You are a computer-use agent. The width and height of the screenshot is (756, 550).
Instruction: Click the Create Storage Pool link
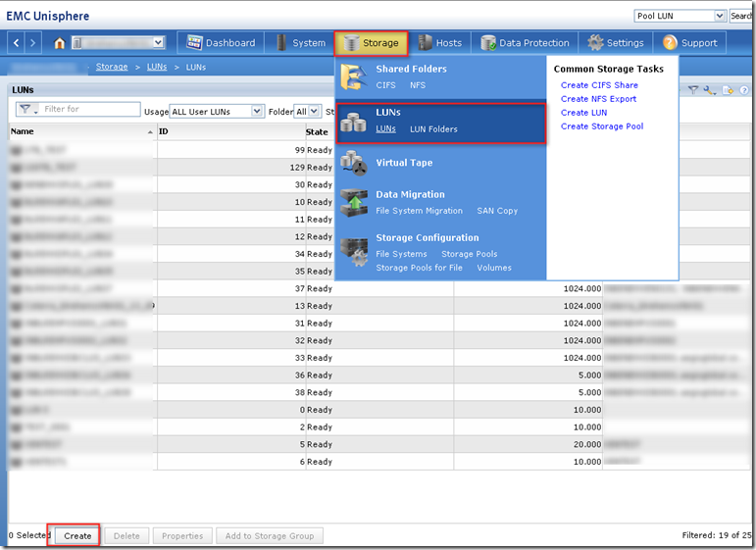[601, 126]
